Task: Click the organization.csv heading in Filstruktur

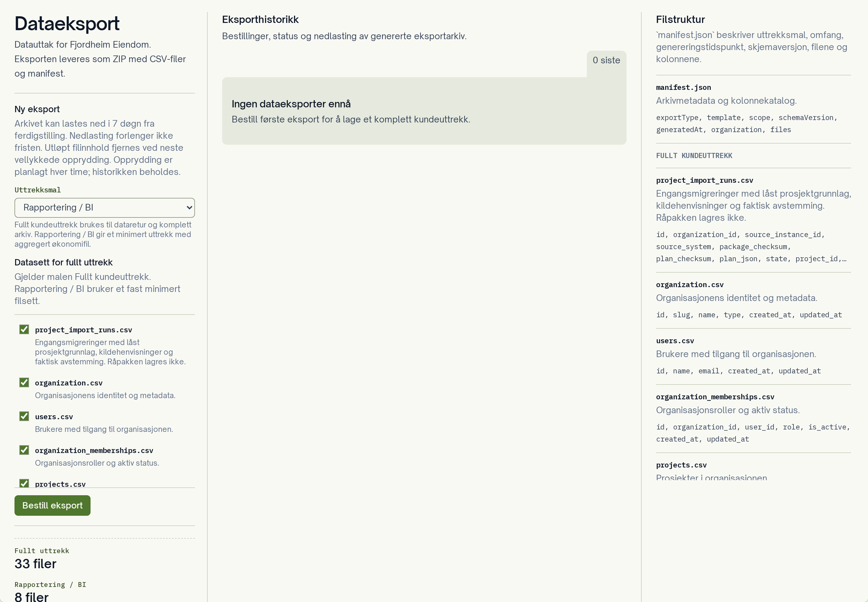Action: pos(690,285)
